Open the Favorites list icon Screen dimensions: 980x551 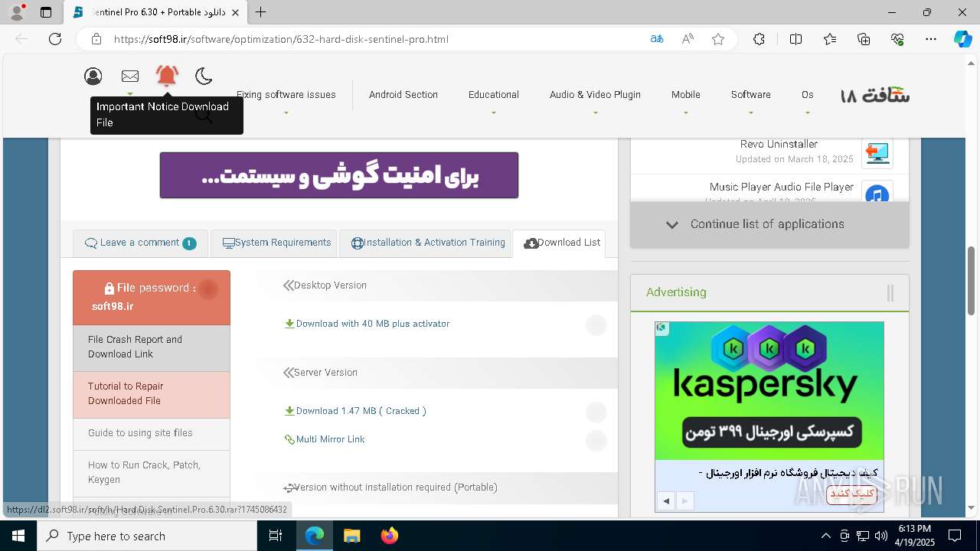click(x=830, y=39)
